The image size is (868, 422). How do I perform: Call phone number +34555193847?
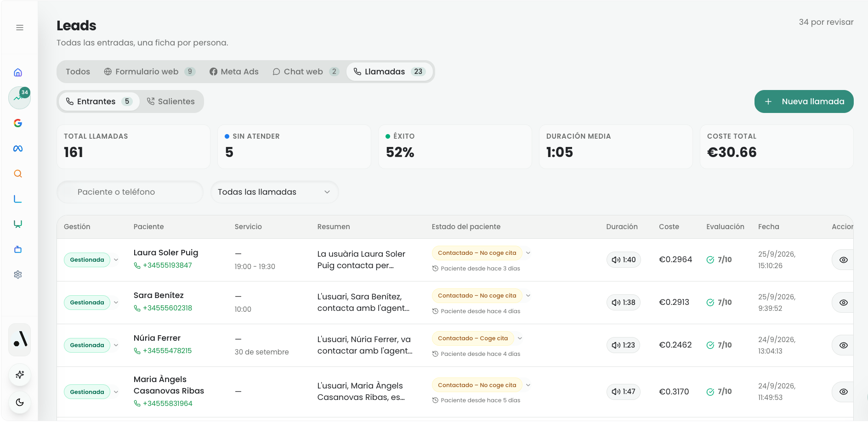tap(163, 265)
